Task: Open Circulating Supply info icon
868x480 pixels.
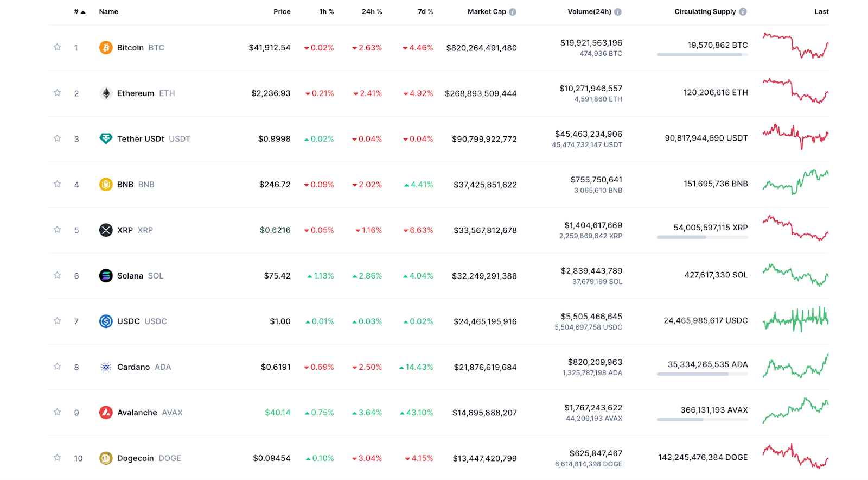Action: [743, 12]
